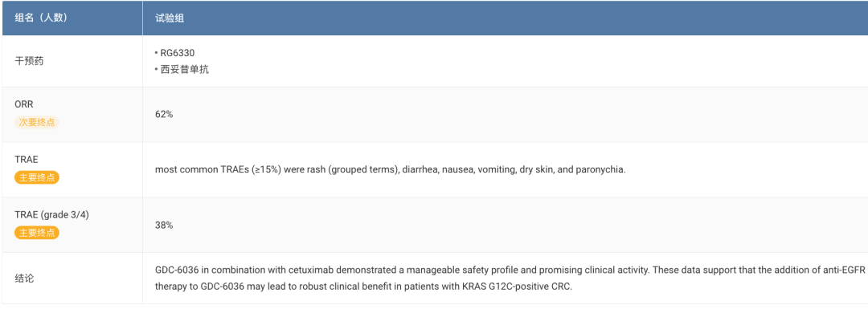Click the most common TRAEs description text
Viewport: 868px width, 309px height.
(391, 169)
